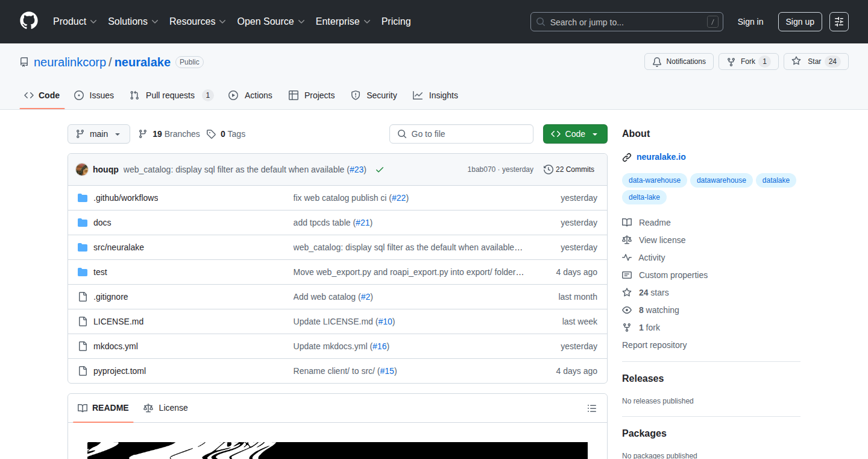The height and width of the screenshot is (459, 868).
Task: Switch to the Pull requests tab
Action: 172,95
